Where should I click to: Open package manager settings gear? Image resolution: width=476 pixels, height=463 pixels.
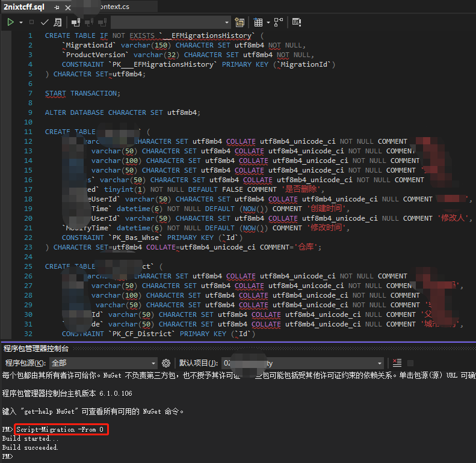click(165, 363)
